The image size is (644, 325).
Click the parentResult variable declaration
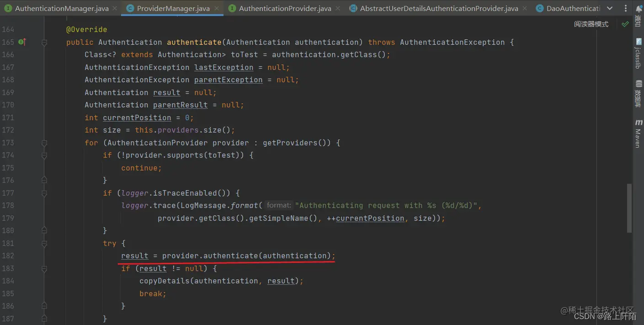coord(181,105)
